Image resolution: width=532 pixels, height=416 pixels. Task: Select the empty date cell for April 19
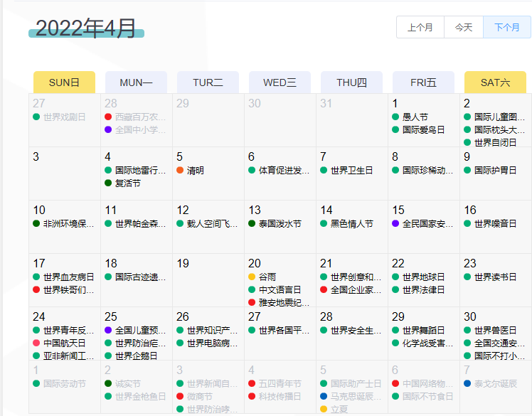[x=208, y=280]
